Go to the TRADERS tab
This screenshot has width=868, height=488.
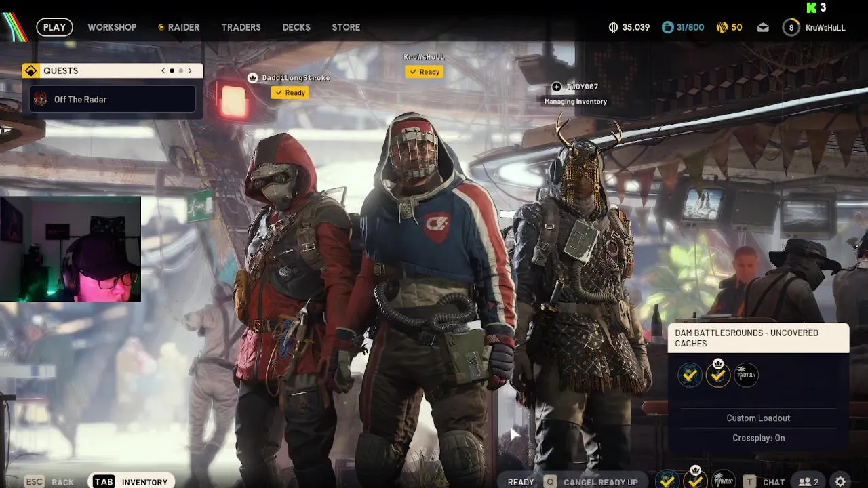[x=241, y=27]
